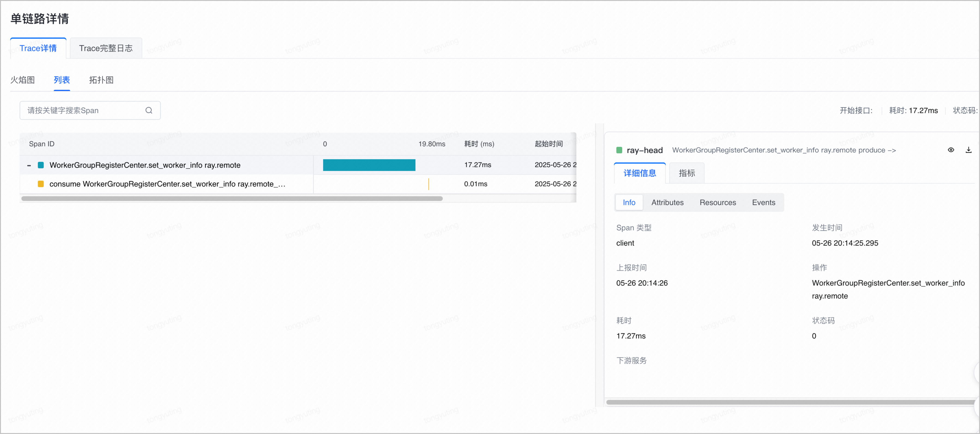View the Events sub-tab
This screenshot has width=980, height=434.
763,202
